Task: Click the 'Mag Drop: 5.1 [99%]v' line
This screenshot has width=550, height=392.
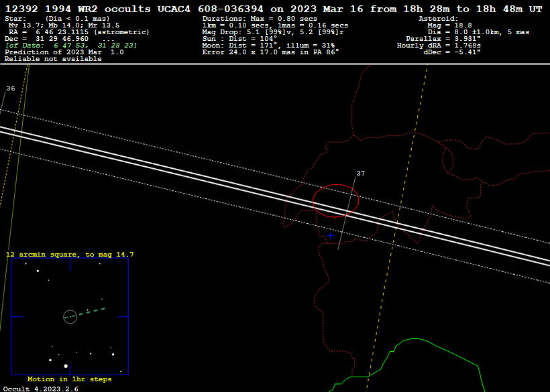Action: [x=273, y=32]
